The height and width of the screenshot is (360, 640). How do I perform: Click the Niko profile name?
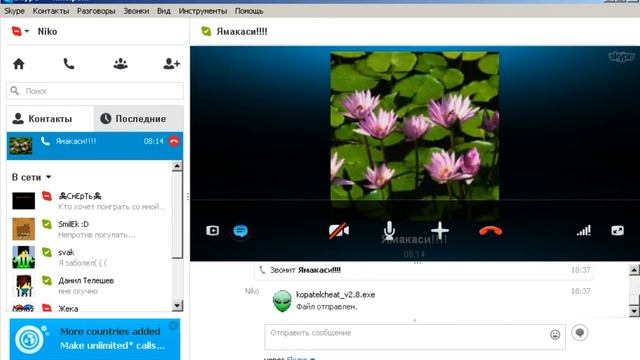47,31
